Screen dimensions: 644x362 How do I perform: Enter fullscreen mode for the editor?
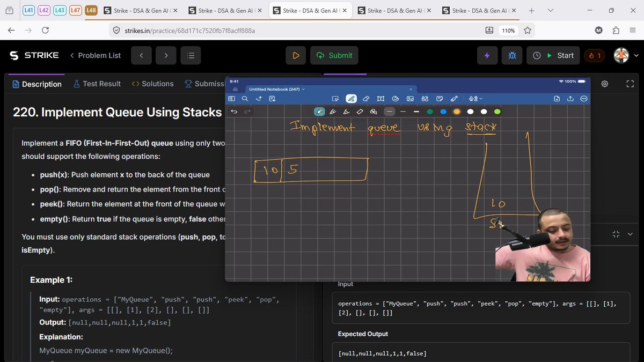(630, 84)
